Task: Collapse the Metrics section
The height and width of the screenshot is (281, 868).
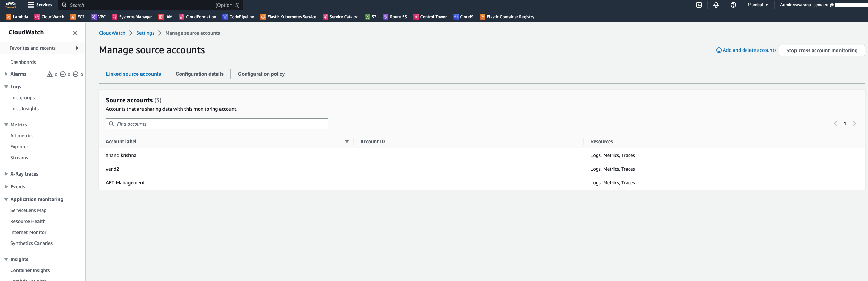Action: 6,125
